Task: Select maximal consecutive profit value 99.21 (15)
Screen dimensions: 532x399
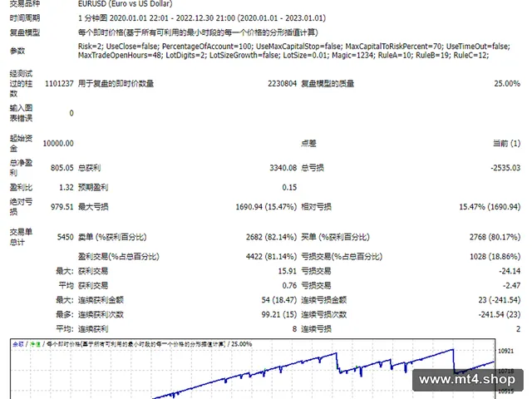Action: point(279,314)
